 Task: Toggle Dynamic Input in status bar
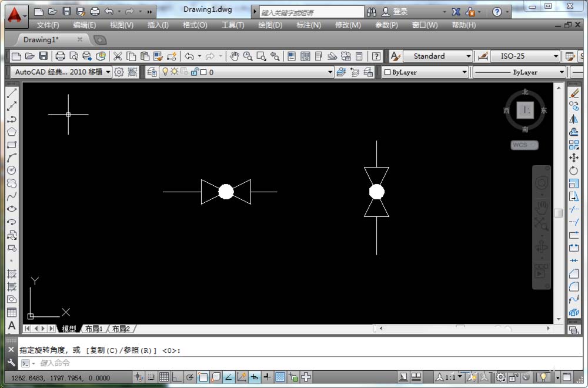pyautogui.click(x=255, y=377)
